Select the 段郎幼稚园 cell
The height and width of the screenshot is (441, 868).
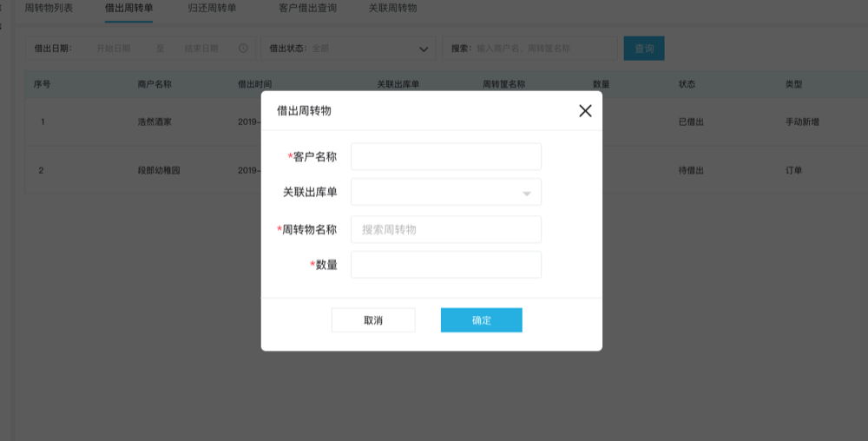coord(159,170)
